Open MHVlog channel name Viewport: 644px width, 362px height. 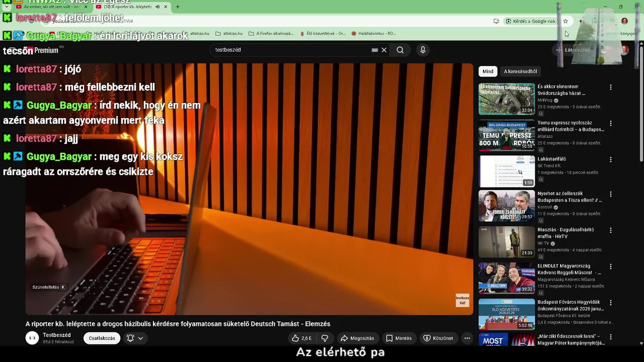pyautogui.click(x=545, y=100)
